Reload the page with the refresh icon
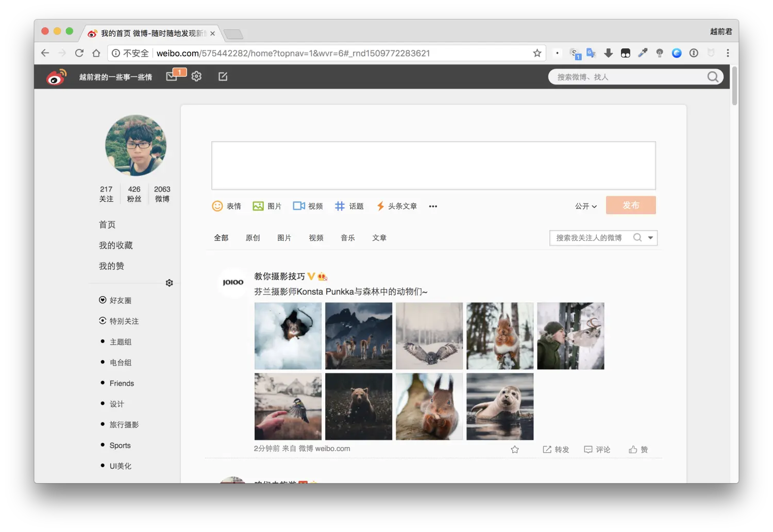This screenshot has width=773, height=532. click(79, 53)
